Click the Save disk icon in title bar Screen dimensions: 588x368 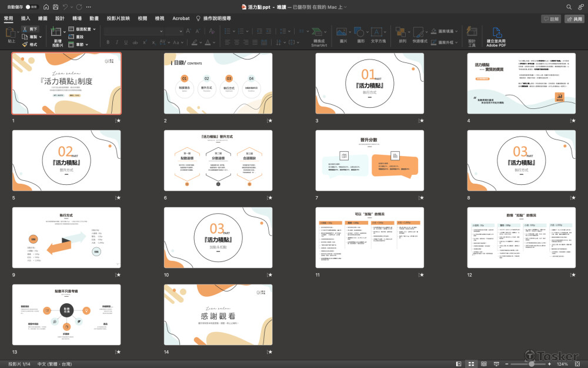[55, 6]
